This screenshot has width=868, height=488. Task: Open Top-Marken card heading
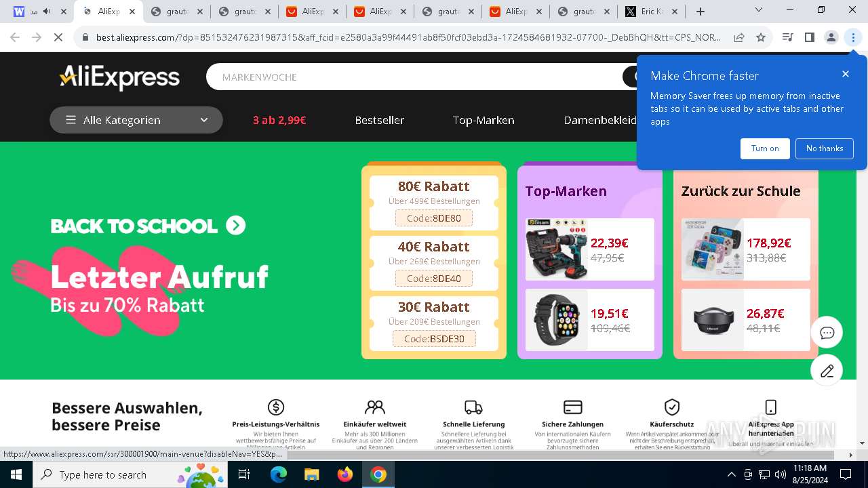(566, 191)
